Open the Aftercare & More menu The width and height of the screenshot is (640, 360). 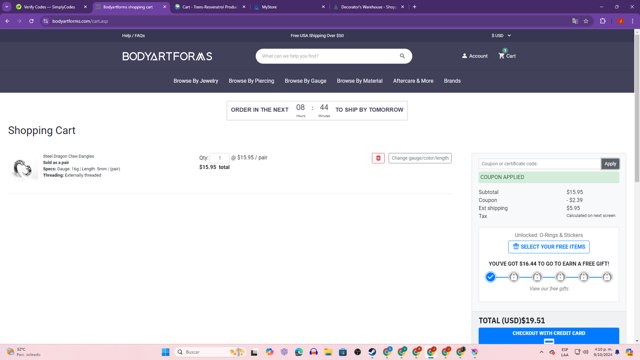tap(413, 81)
